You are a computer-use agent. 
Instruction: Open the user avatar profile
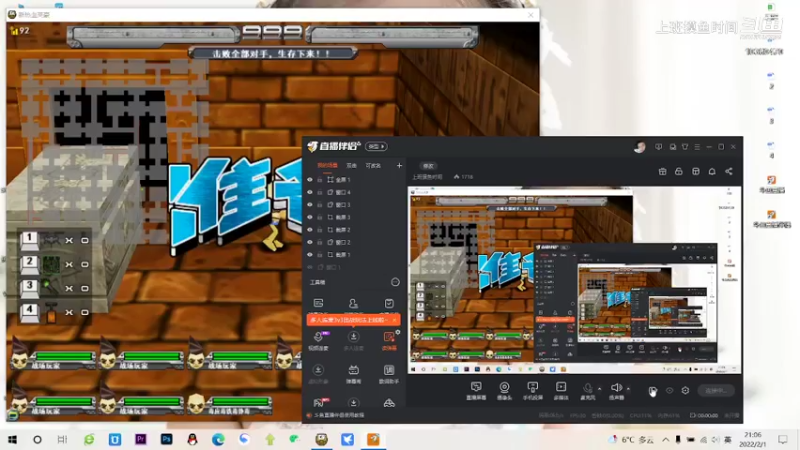(x=639, y=147)
